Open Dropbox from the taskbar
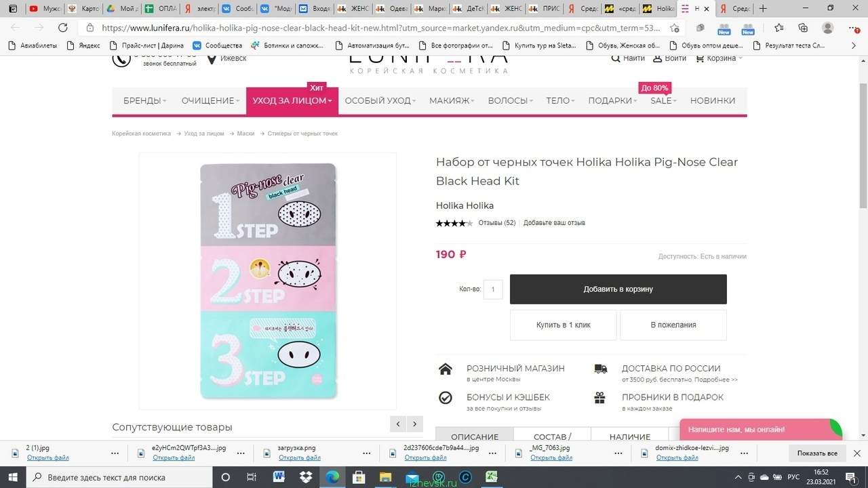 tap(305, 477)
